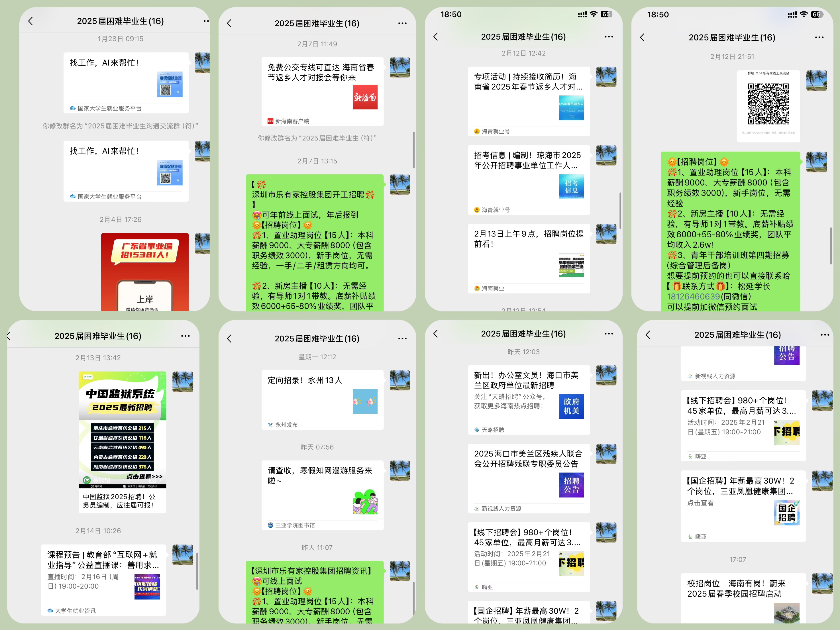This screenshot has height=630, width=840.
Task: Tap avatar beside 寒假知网漫游服务 message
Action: click(399, 470)
